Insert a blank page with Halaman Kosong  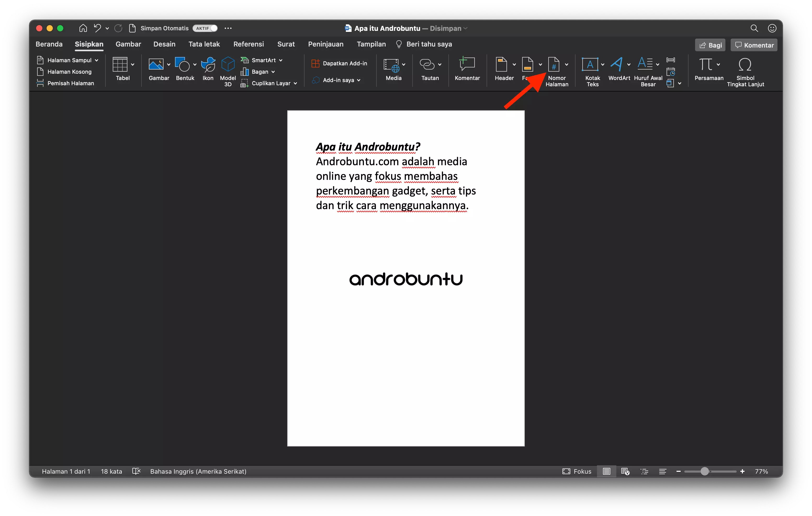tap(69, 71)
